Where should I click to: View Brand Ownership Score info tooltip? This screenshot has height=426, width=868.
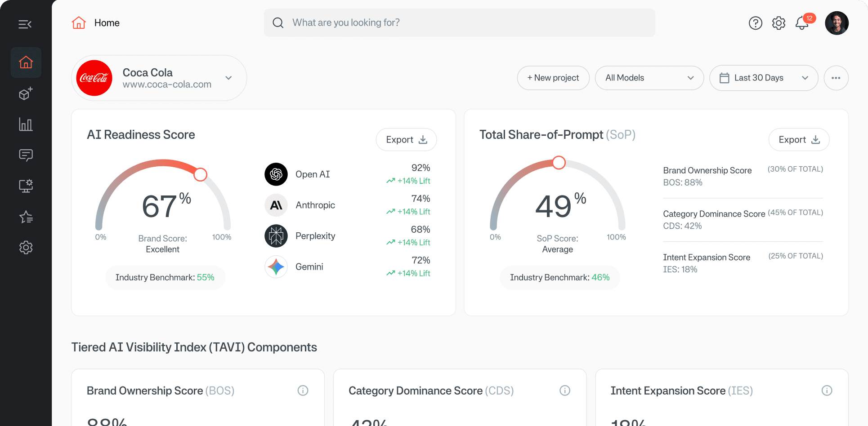(x=303, y=390)
